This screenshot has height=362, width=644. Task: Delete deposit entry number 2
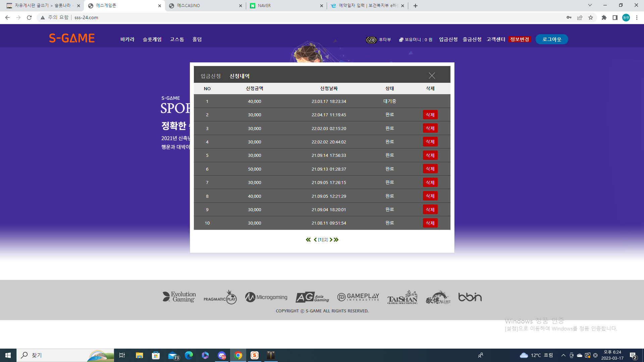pyautogui.click(x=430, y=115)
